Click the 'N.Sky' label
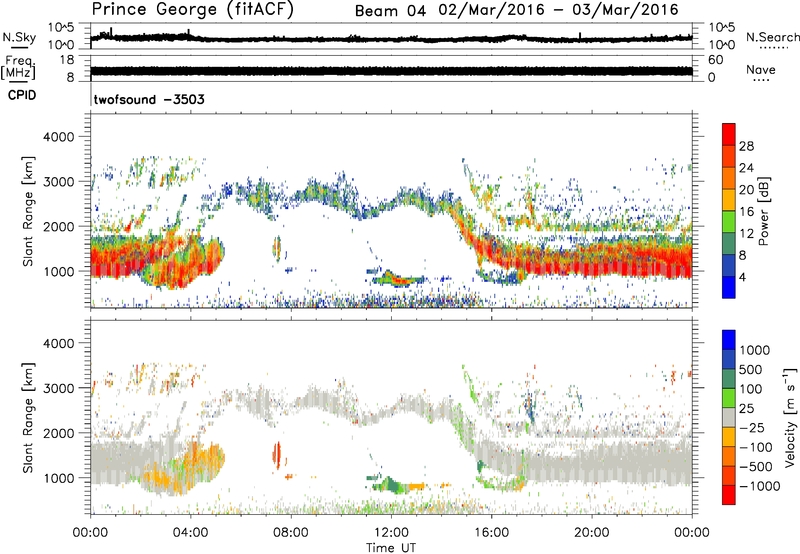Viewport: 800px width, 554px height. [19, 37]
